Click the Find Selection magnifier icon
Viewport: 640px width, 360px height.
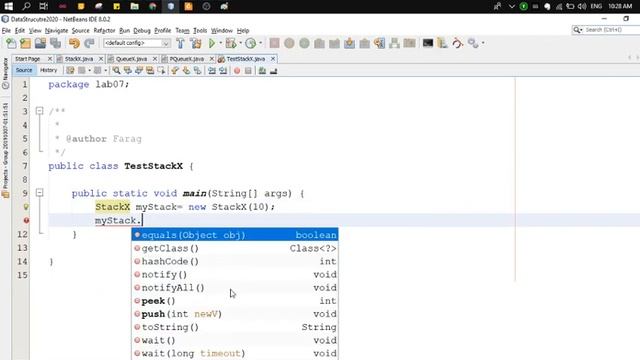(x=116, y=71)
